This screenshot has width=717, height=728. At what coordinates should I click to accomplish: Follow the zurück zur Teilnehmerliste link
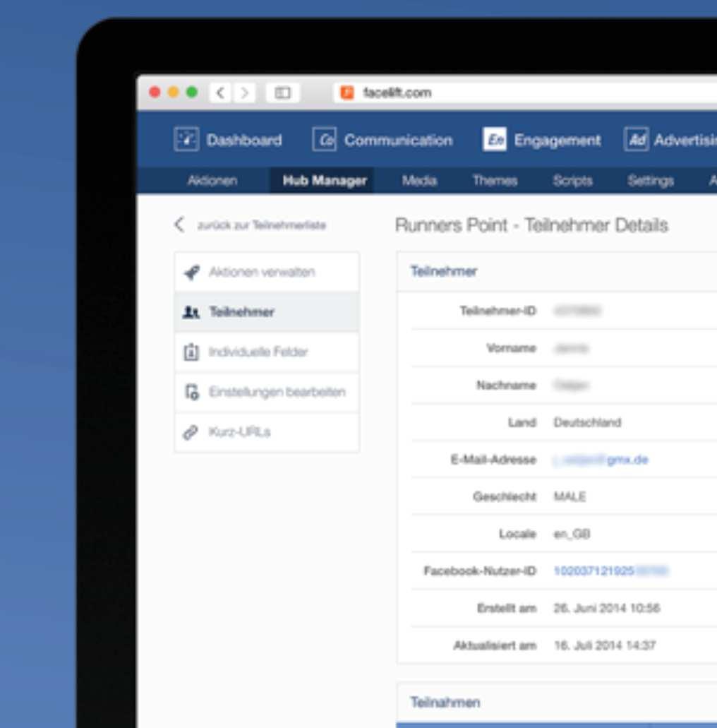click(262, 225)
